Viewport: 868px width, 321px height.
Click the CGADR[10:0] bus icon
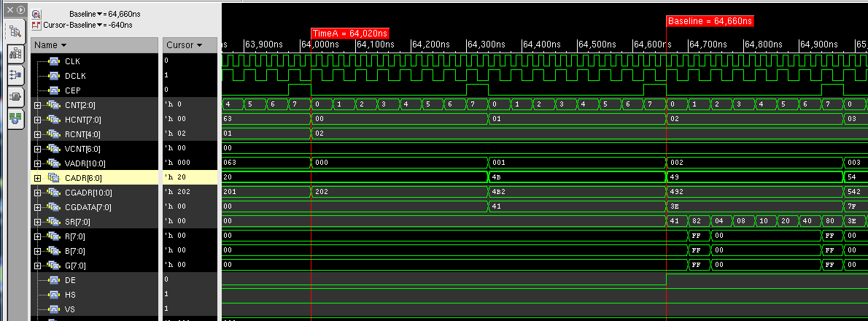tap(54, 193)
